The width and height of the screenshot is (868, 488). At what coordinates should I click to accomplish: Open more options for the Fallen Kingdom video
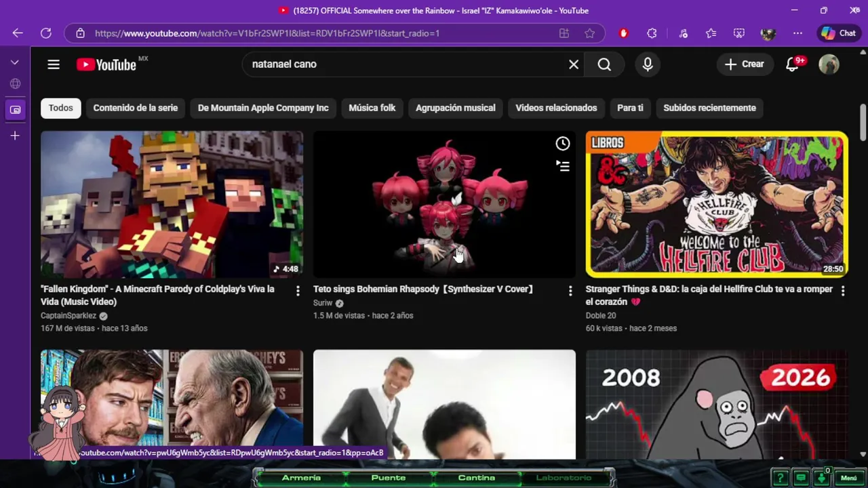click(x=297, y=291)
